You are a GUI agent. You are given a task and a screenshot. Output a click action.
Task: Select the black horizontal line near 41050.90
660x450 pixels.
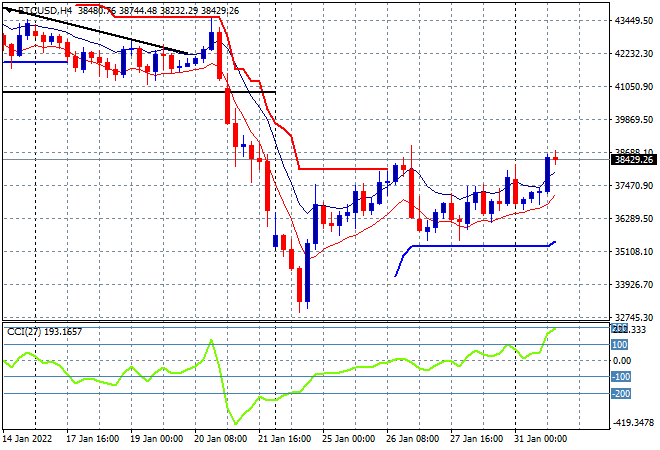pos(139,92)
